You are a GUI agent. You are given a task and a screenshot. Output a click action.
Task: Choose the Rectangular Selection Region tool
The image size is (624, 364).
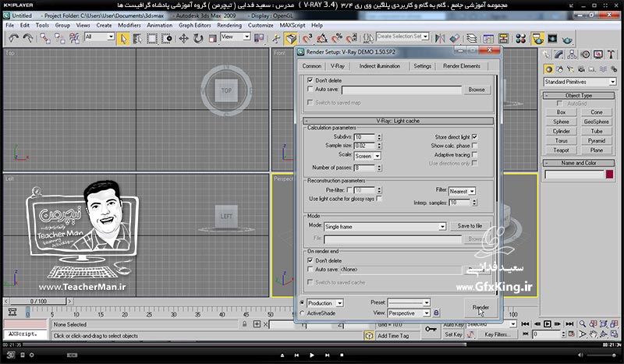tap(152, 38)
